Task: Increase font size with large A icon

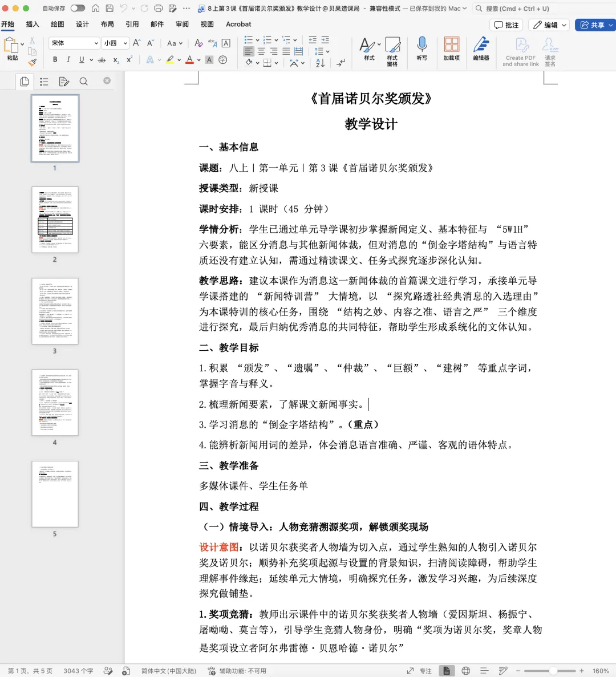Action: click(x=136, y=43)
